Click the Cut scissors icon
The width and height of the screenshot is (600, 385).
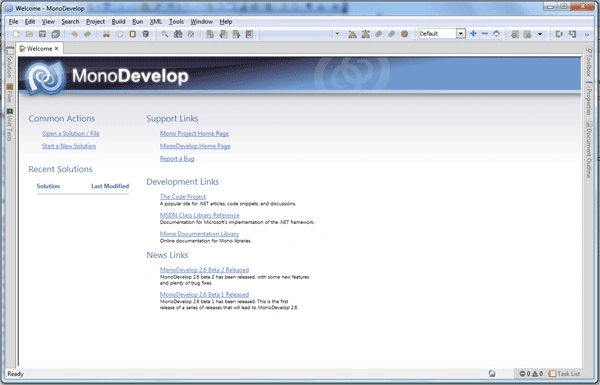[106, 34]
